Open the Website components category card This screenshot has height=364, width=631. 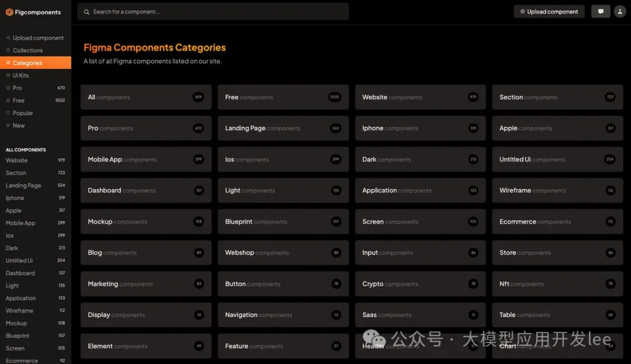(x=420, y=97)
